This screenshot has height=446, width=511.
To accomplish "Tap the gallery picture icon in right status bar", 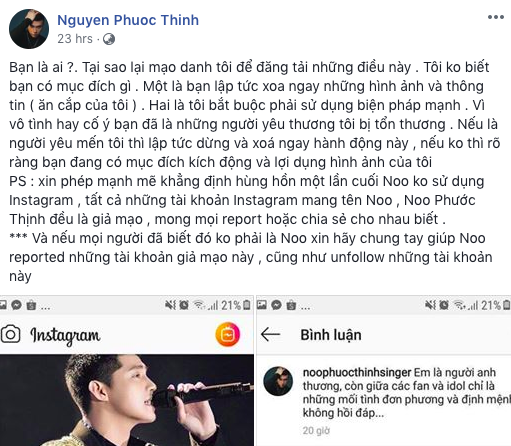I will coord(262,305).
